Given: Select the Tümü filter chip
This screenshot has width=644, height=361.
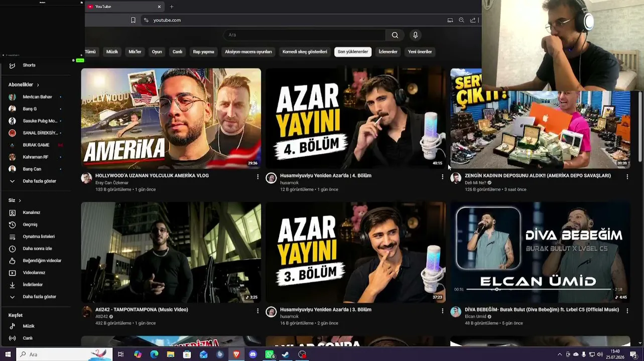Looking at the screenshot, I should coord(90,52).
